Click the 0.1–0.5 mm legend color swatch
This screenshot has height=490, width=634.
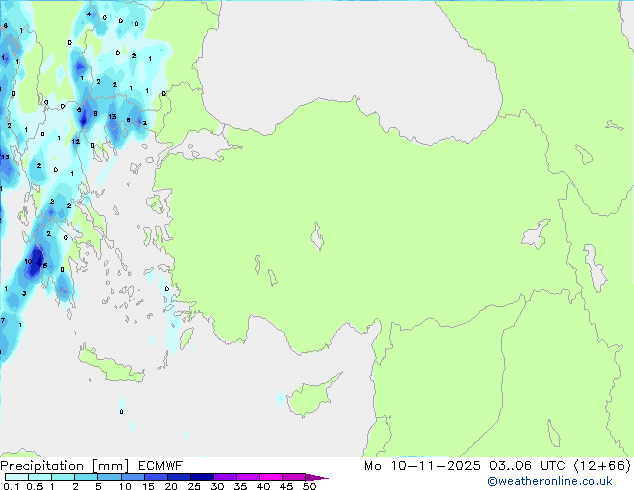tap(17, 477)
